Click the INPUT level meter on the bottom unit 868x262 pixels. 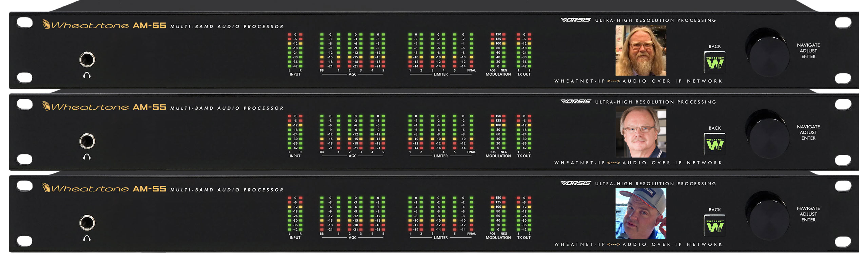coord(295,218)
